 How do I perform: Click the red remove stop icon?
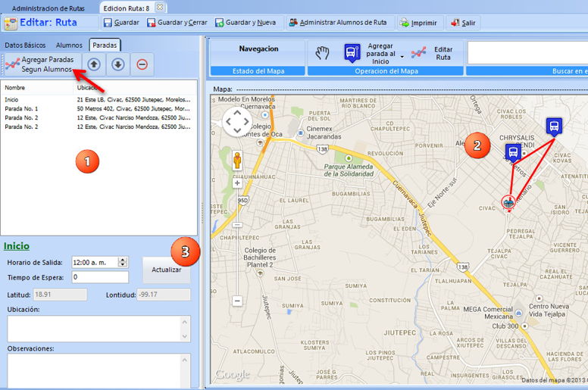pyautogui.click(x=142, y=64)
